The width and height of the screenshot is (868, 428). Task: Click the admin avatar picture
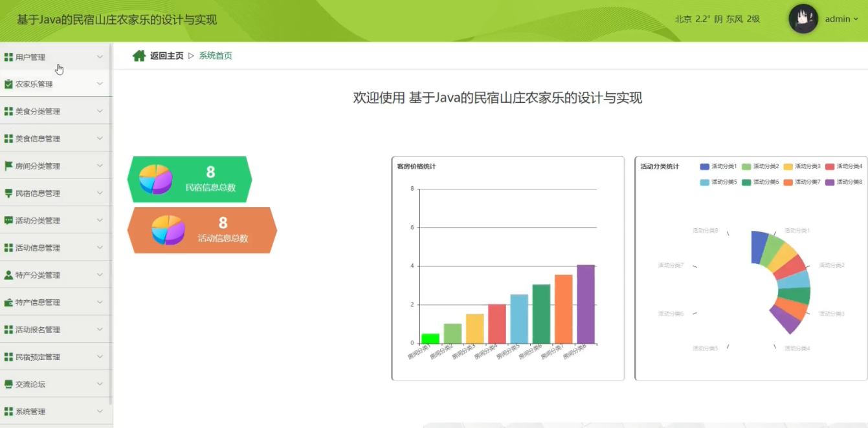coord(803,19)
